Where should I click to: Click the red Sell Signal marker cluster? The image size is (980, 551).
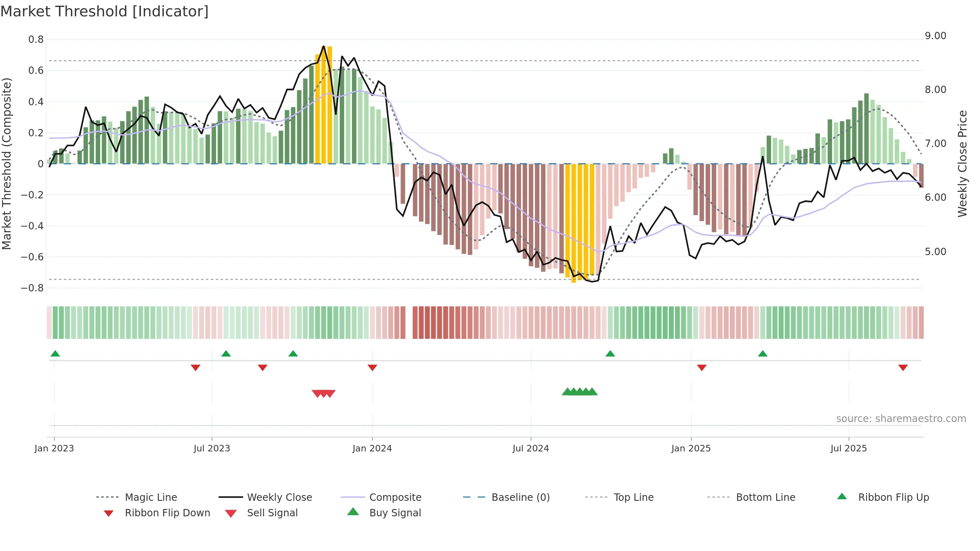323,394
